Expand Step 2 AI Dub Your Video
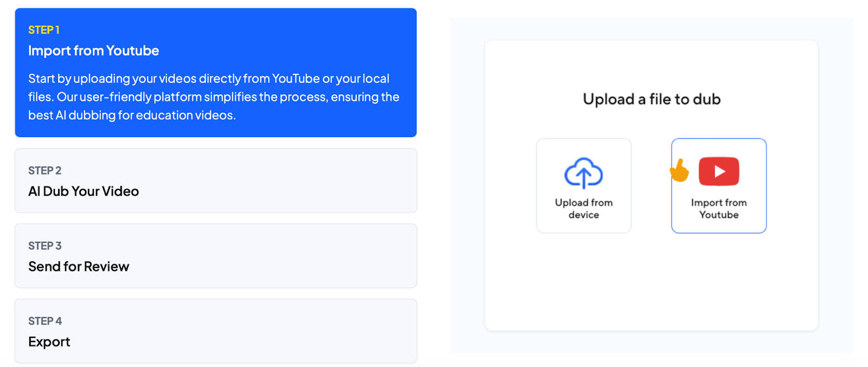The height and width of the screenshot is (367, 868). (x=215, y=181)
